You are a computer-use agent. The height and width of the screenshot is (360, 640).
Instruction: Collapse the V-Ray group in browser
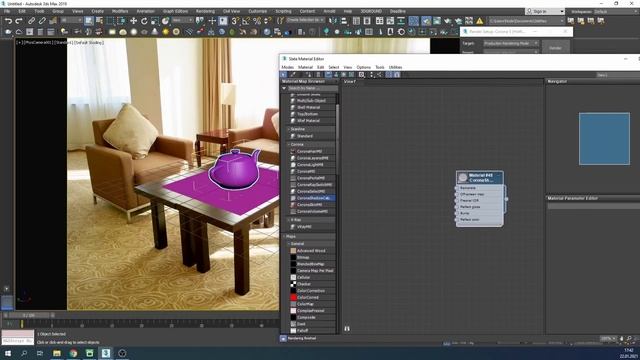click(289, 220)
